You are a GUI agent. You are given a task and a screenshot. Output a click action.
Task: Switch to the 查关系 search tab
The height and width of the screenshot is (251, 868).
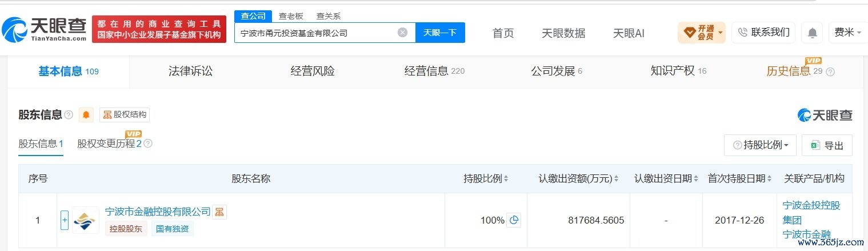pyautogui.click(x=329, y=16)
